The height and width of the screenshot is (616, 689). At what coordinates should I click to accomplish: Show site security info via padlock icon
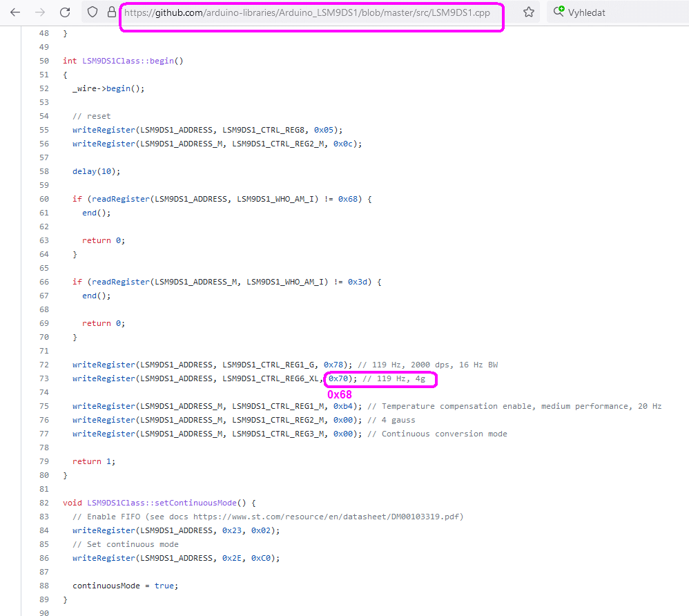(x=111, y=12)
